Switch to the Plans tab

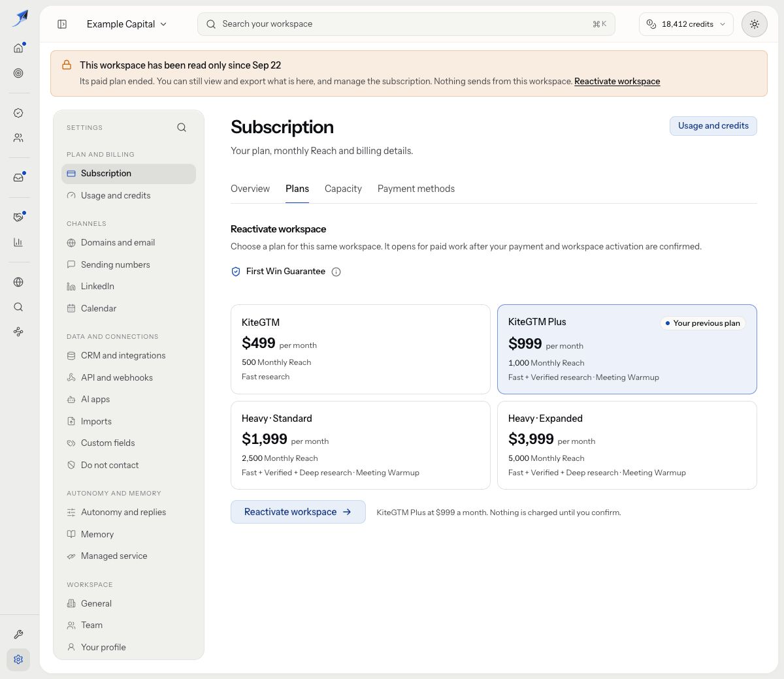pyautogui.click(x=297, y=189)
